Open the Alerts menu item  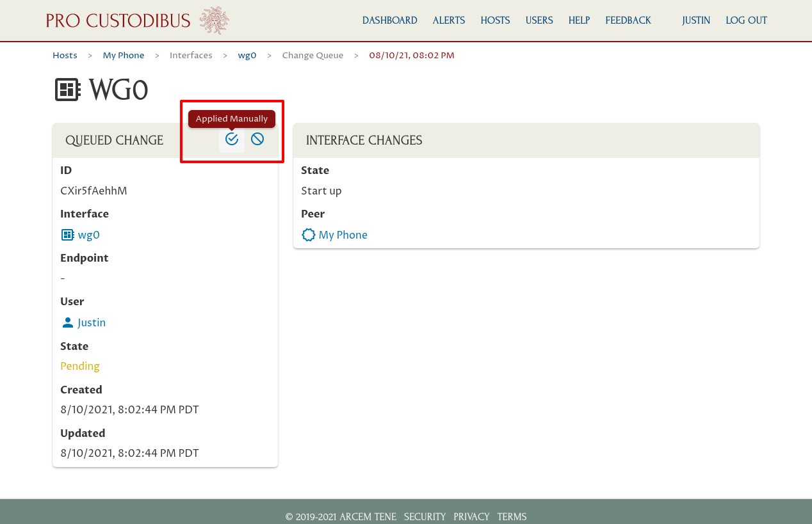pos(449,20)
